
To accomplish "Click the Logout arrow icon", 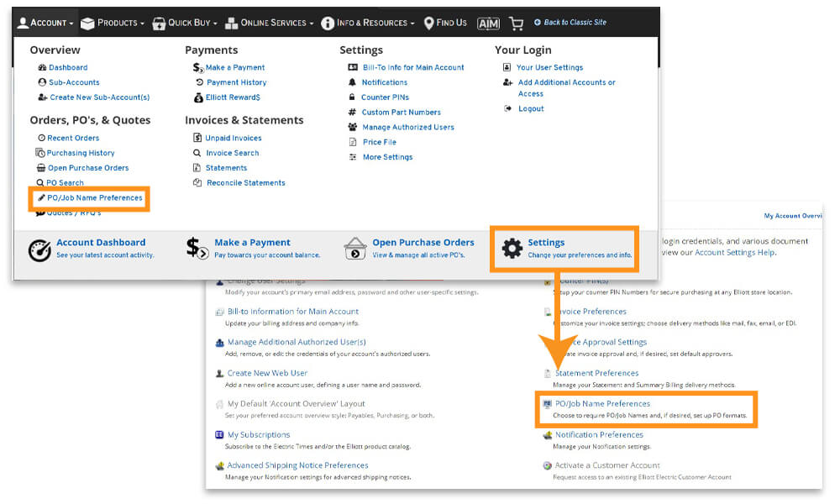I will [x=508, y=108].
